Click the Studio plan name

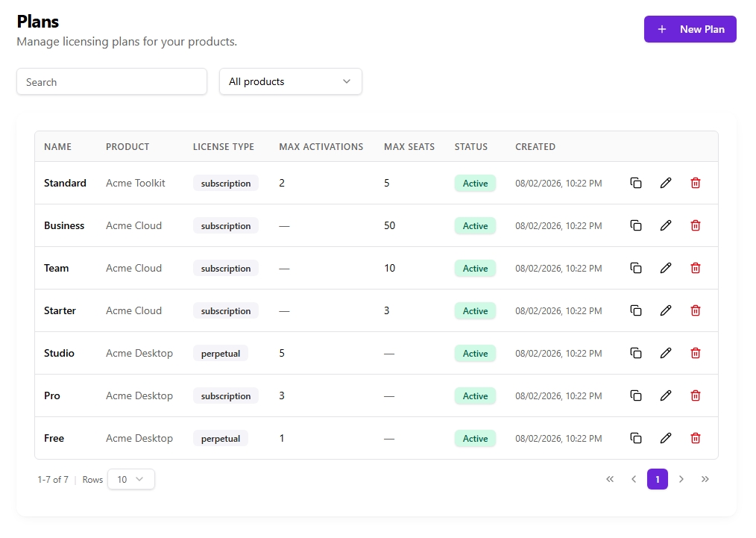coord(60,353)
